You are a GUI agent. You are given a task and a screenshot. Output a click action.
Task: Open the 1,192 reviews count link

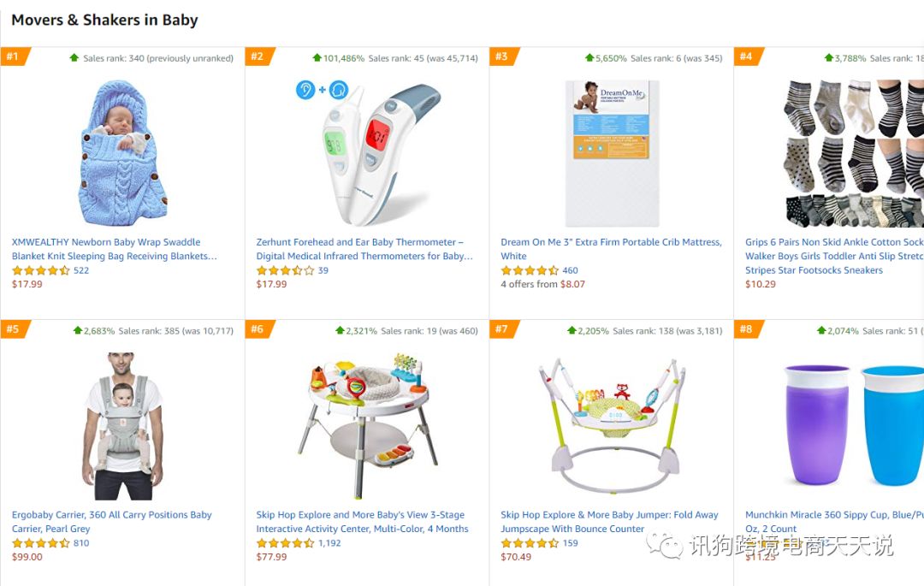[329, 543]
